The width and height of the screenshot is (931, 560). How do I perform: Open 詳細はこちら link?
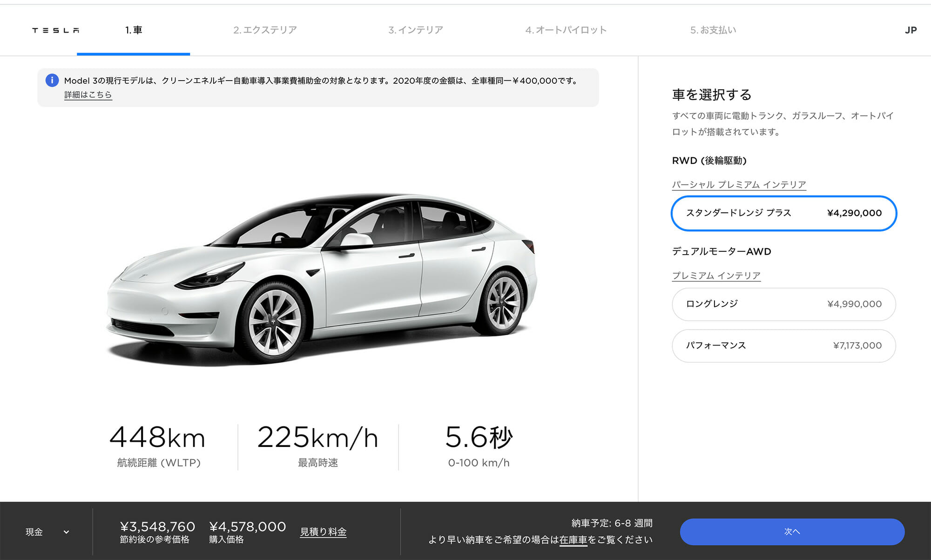[x=88, y=94]
